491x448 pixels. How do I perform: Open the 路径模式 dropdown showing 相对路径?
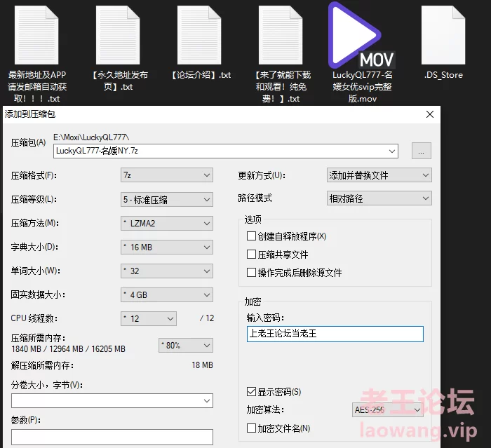point(379,198)
